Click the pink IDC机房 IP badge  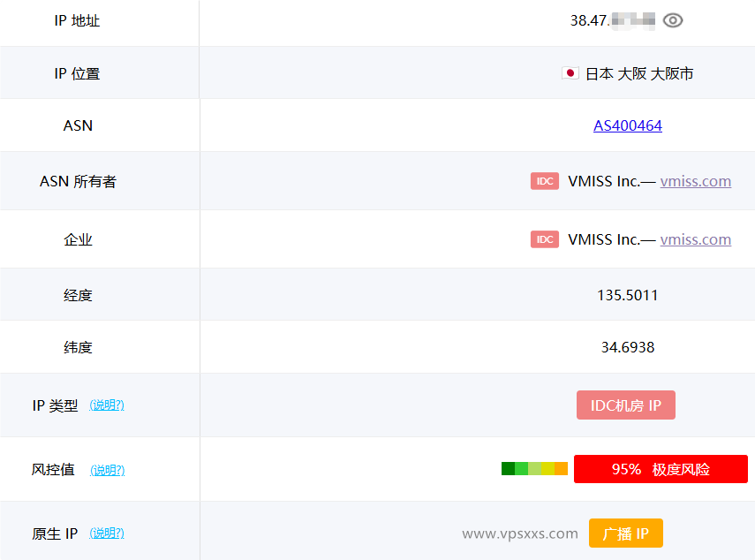click(x=626, y=405)
